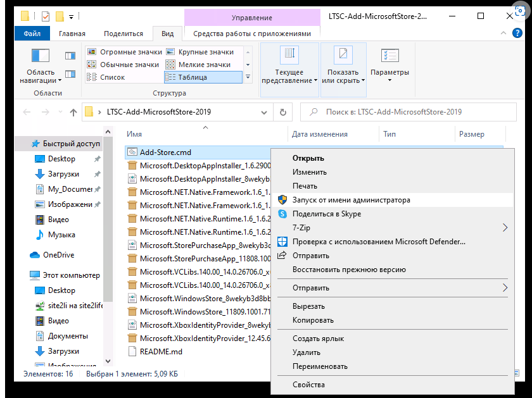
Task: Choose Крупные значки view
Action: pos(200,52)
